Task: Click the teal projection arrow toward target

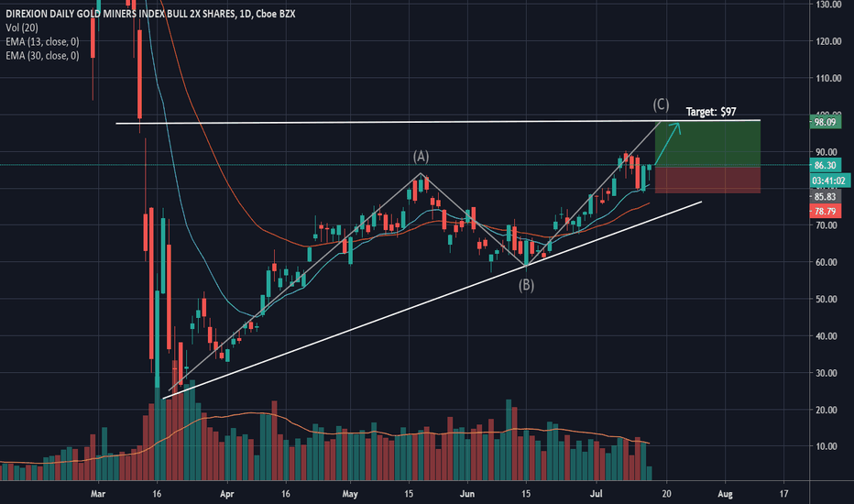Action: (668, 144)
